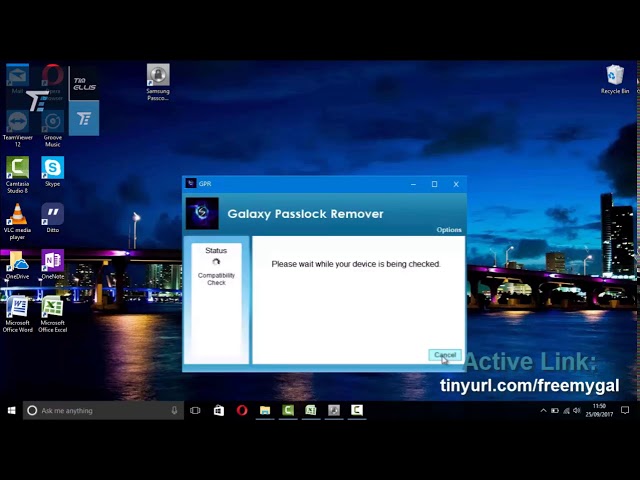Open the Recycle Bin on desktop
The width and height of the screenshot is (640, 480).
click(615, 80)
